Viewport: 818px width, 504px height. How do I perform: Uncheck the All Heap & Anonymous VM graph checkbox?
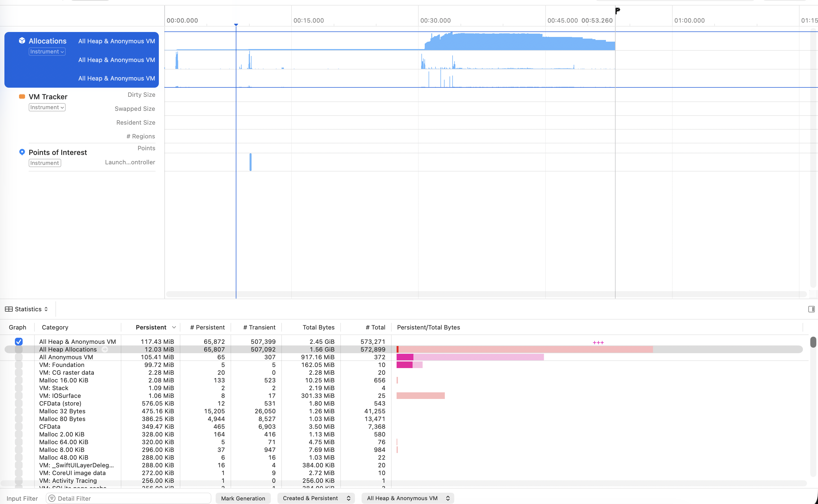(19, 342)
